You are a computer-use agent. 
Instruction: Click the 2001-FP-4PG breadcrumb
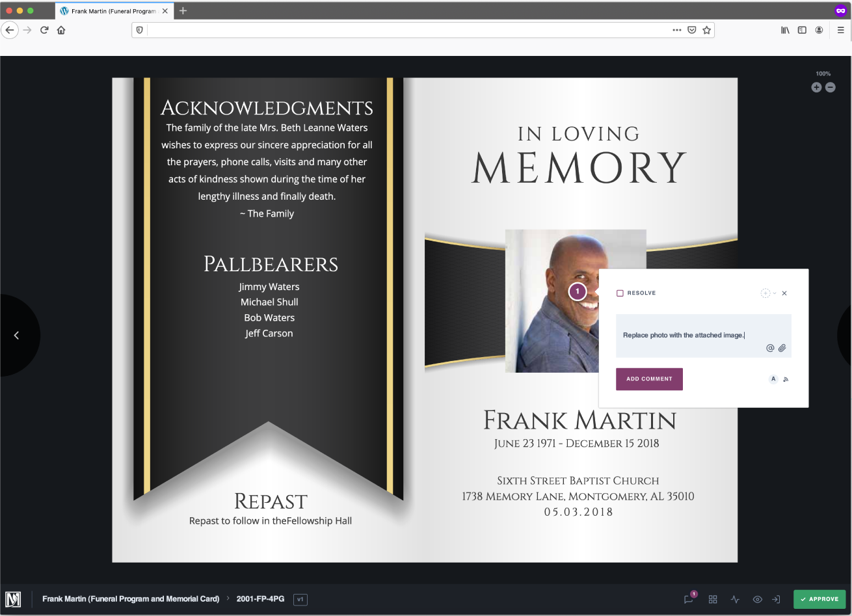tap(260, 599)
